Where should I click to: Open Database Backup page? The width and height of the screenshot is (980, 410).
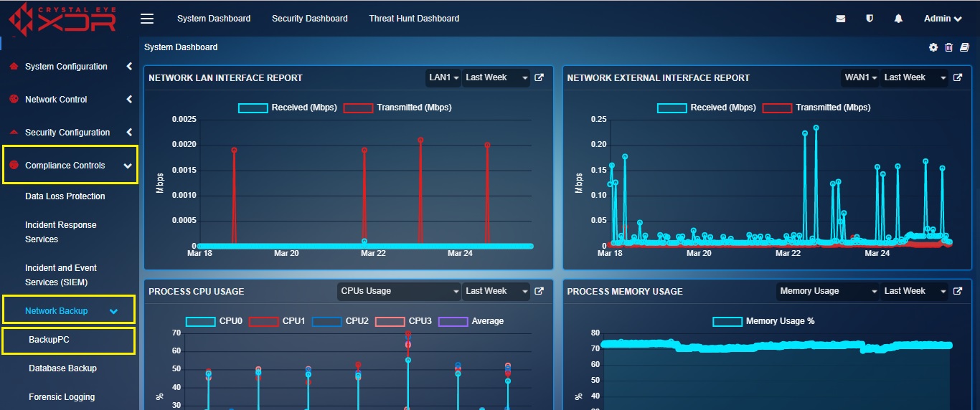point(62,368)
